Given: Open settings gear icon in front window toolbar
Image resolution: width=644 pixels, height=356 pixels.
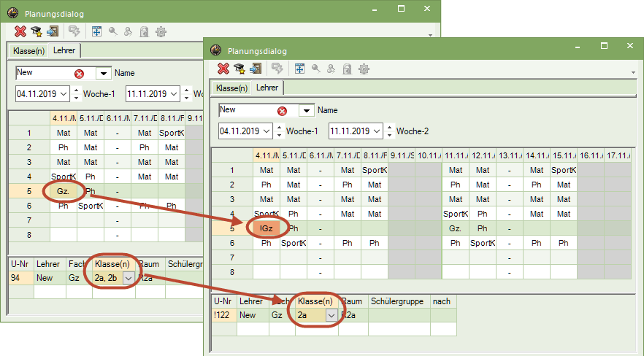Looking at the screenshot, I should [x=364, y=69].
